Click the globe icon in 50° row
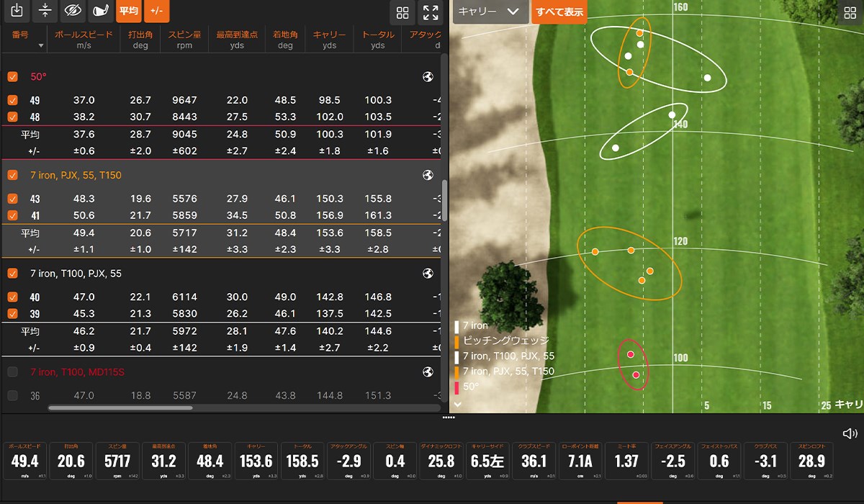 point(428,77)
